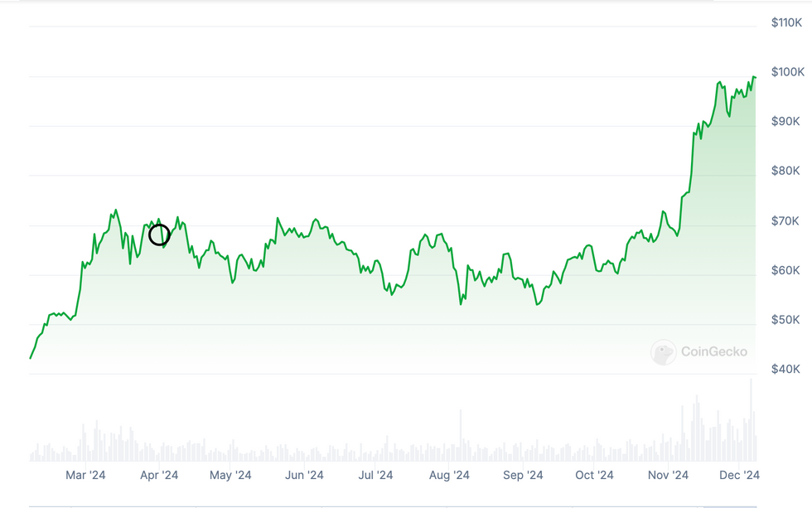Click the black circle marker on the price line
Image resolution: width=812 pixels, height=508 pixels.
pyautogui.click(x=159, y=235)
